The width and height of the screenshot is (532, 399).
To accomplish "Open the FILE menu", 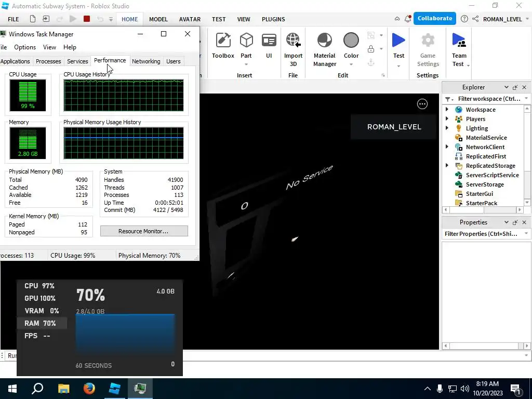I will (13, 19).
